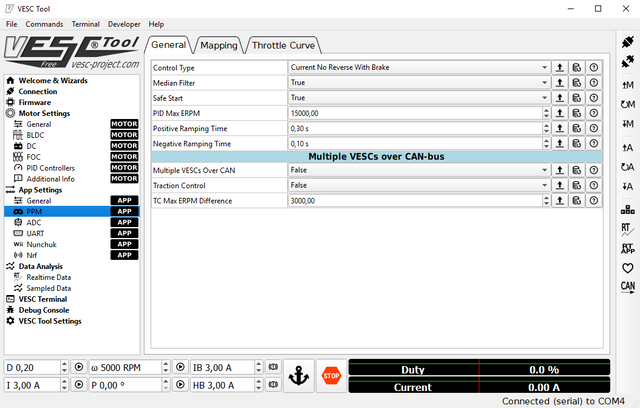Open the Commands menu

(44, 24)
